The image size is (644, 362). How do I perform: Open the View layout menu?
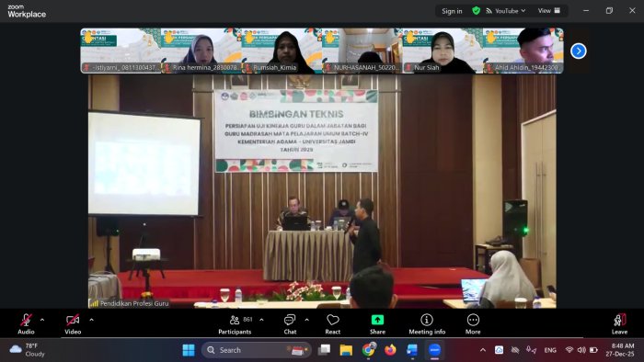point(549,11)
